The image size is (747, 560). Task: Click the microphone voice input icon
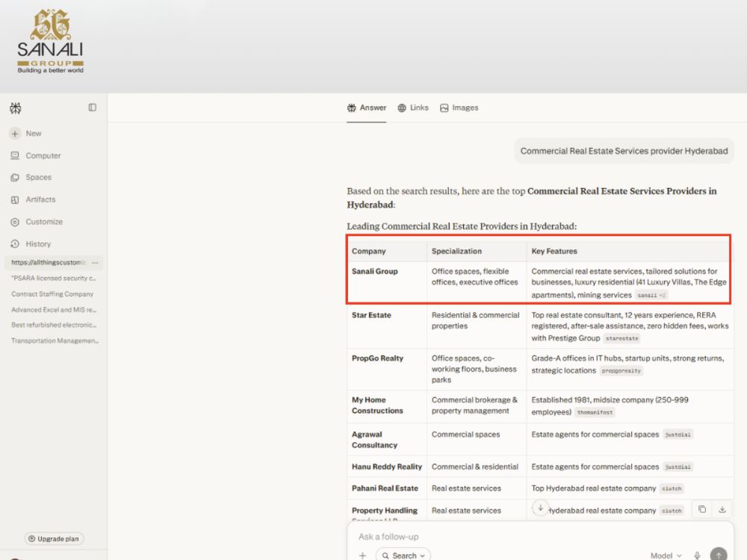click(697, 556)
